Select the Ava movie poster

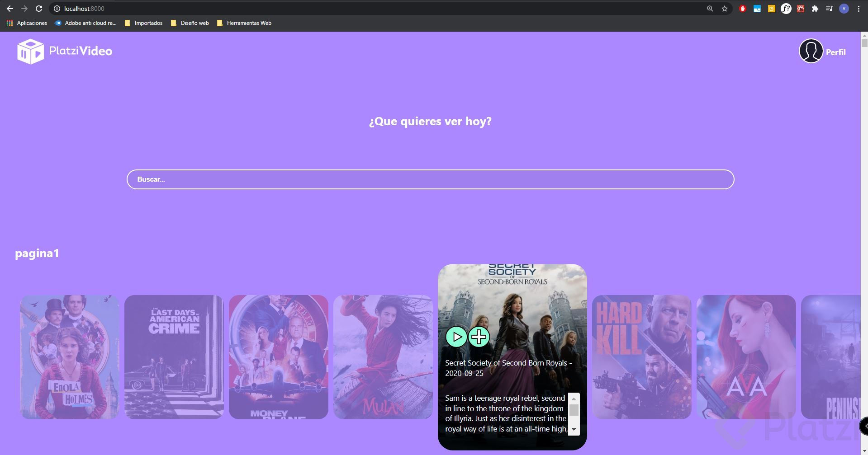click(746, 357)
